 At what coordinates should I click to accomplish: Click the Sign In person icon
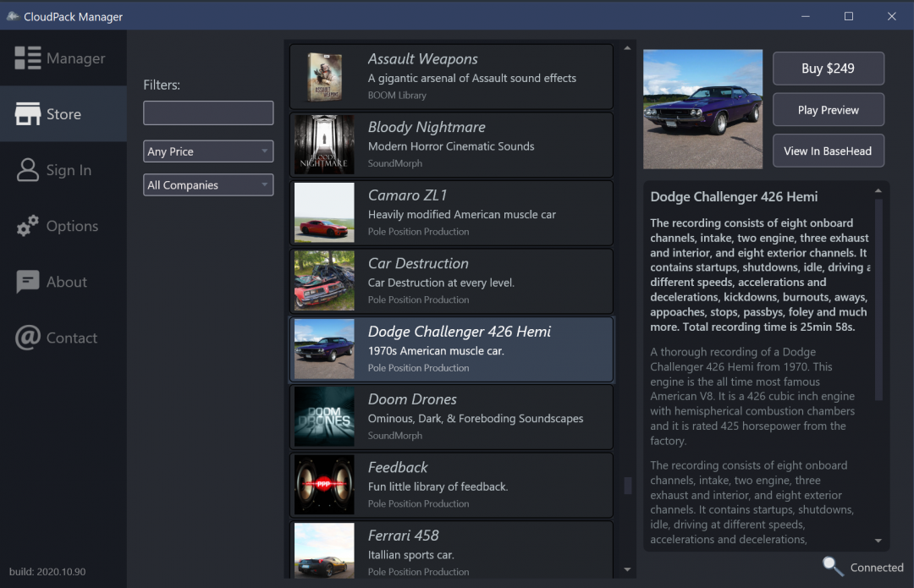pos(27,169)
